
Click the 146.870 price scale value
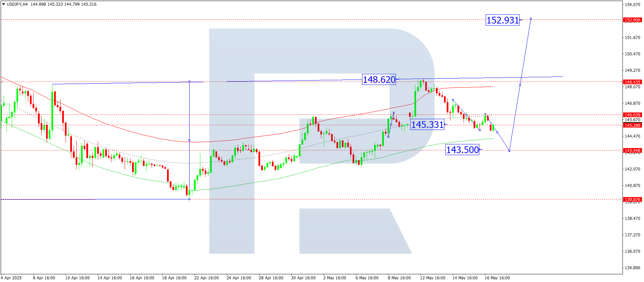(632, 103)
